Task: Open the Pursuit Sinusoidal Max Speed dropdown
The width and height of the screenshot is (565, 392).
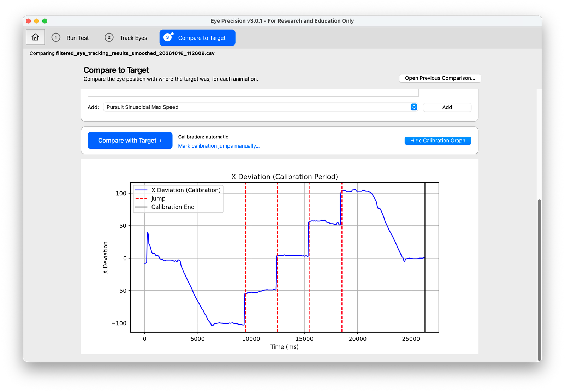Action: tap(261, 107)
